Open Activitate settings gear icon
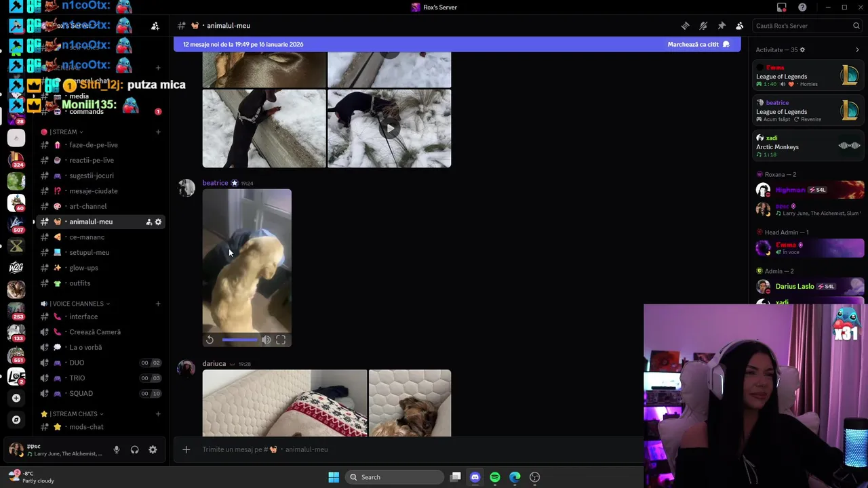The width and height of the screenshot is (868, 488). coord(802,49)
